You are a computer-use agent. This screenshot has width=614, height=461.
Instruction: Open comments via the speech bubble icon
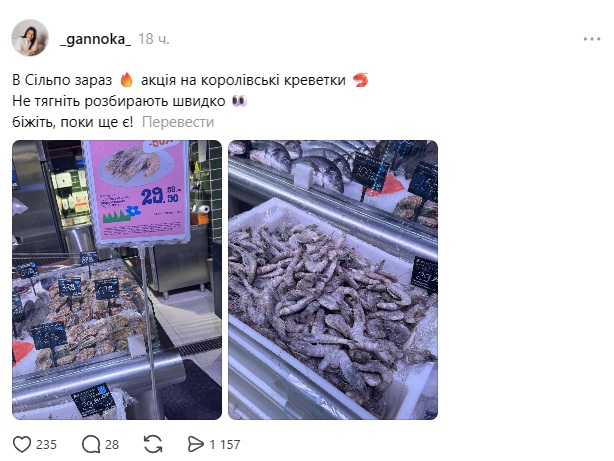[x=91, y=444]
